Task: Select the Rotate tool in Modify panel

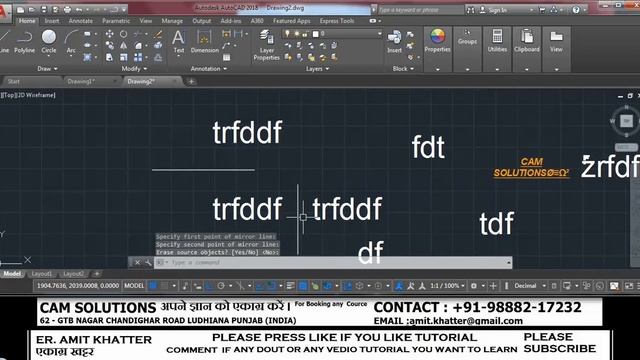Action: (x=123, y=34)
